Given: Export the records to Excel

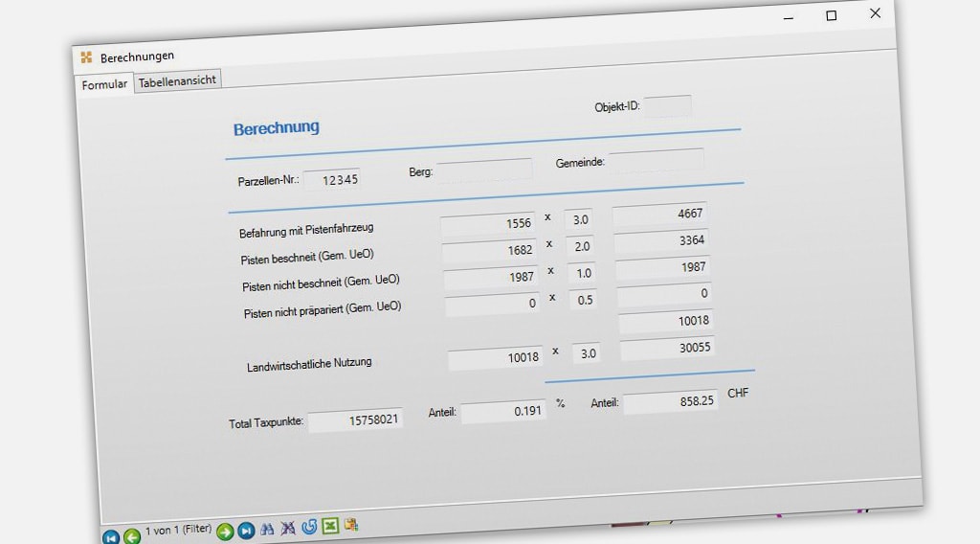Looking at the screenshot, I should pyautogui.click(x=330, y=526).
